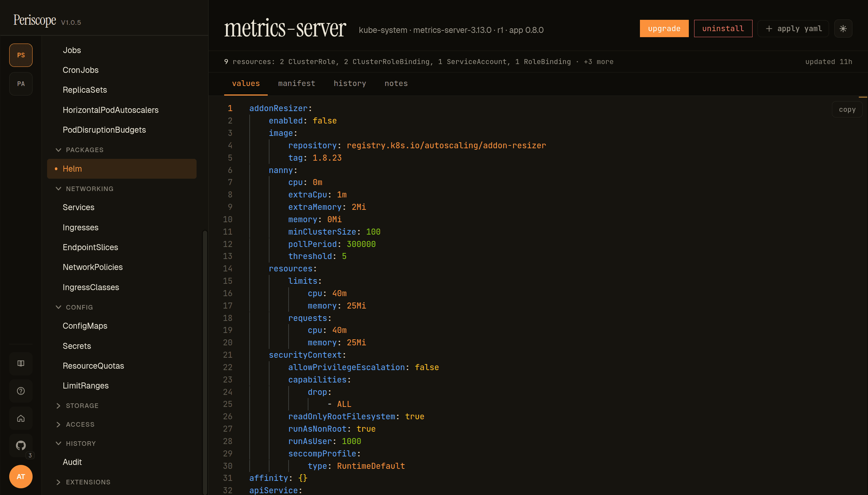This screenshot has width=868, height=495.
Task: Click the tag value 1.8.23
Action: tap(327, 158)
